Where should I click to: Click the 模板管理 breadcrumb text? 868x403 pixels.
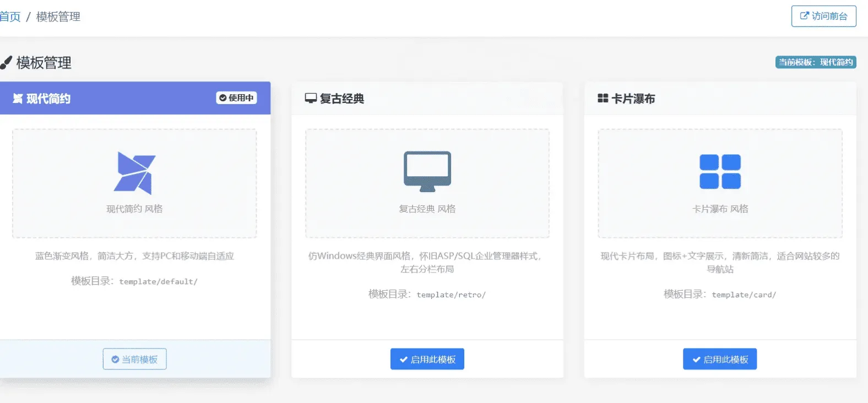tap(58, 17)
